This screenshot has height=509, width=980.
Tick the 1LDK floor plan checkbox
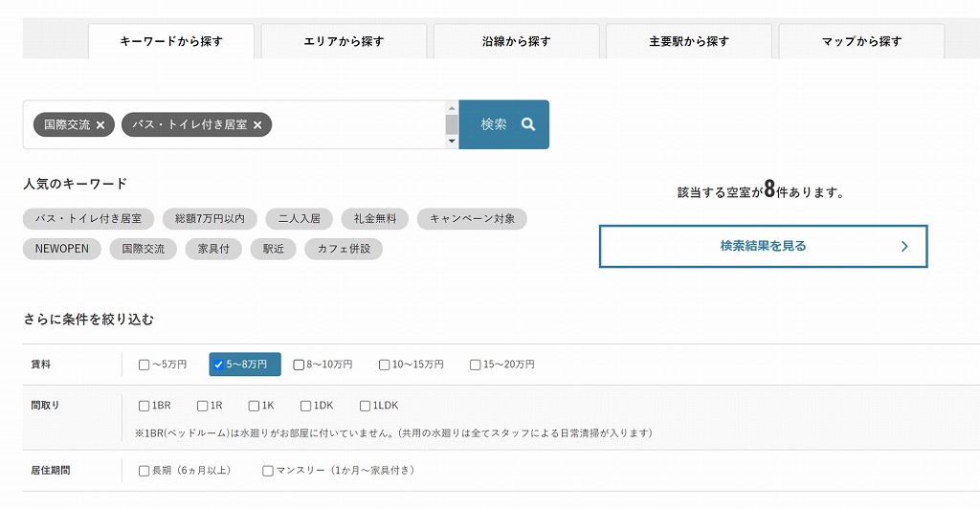coord(366,406)
